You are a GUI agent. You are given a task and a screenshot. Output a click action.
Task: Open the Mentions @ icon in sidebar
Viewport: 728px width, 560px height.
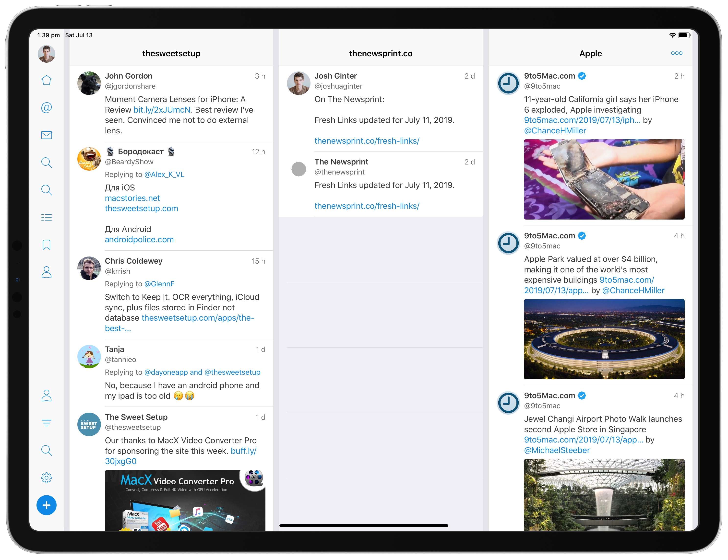click(x=46, y=108)
